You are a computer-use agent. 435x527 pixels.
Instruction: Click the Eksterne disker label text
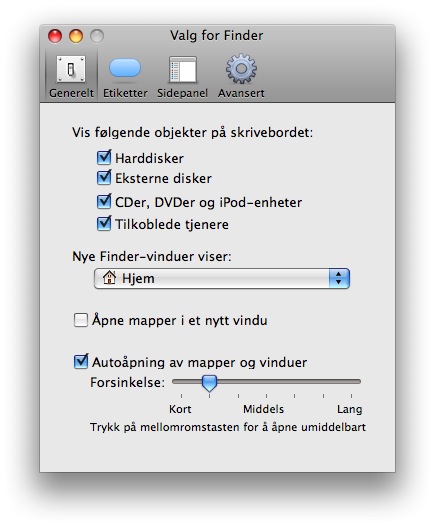[x=163, y=178]
